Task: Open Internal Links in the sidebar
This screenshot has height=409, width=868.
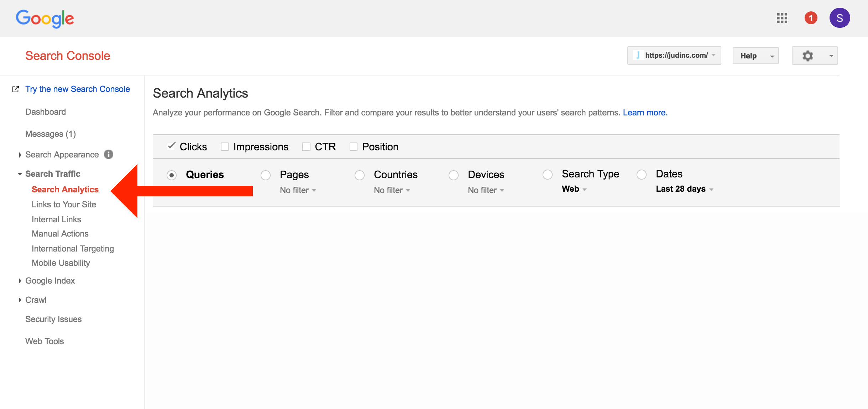Action: point(56,219)
